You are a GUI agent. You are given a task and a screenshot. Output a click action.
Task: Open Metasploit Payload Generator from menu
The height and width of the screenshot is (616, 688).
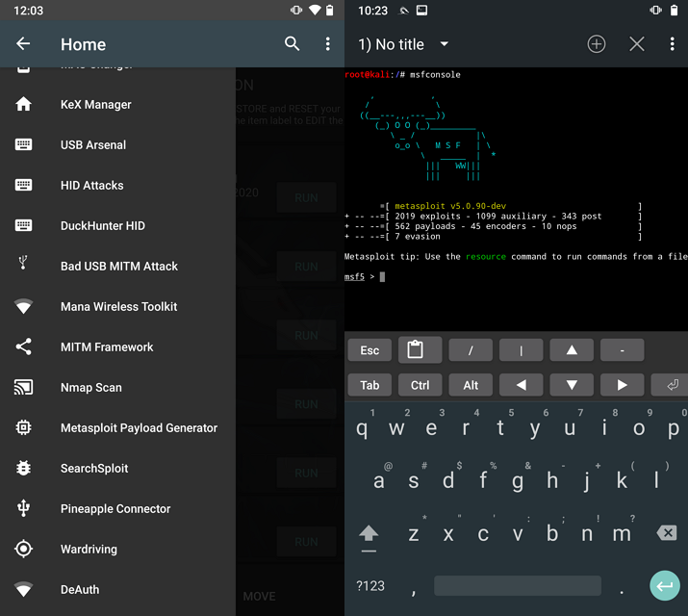coord(139,428)
